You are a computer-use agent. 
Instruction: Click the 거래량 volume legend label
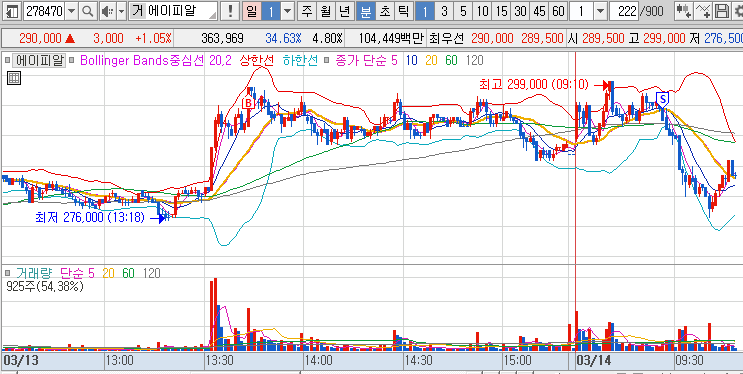pos(33,273)
